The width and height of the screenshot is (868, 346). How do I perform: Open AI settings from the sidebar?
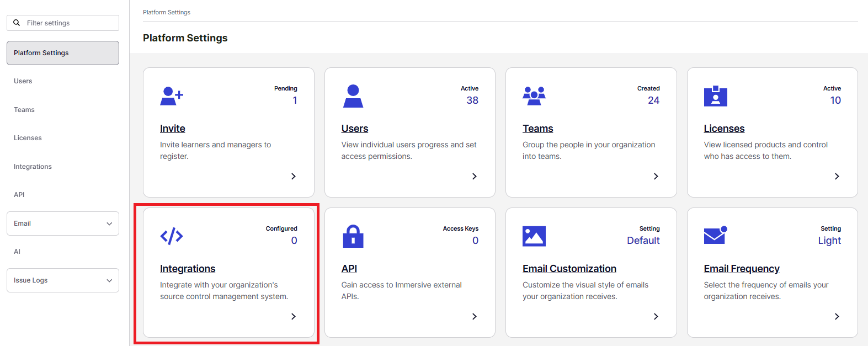[17, 252]
